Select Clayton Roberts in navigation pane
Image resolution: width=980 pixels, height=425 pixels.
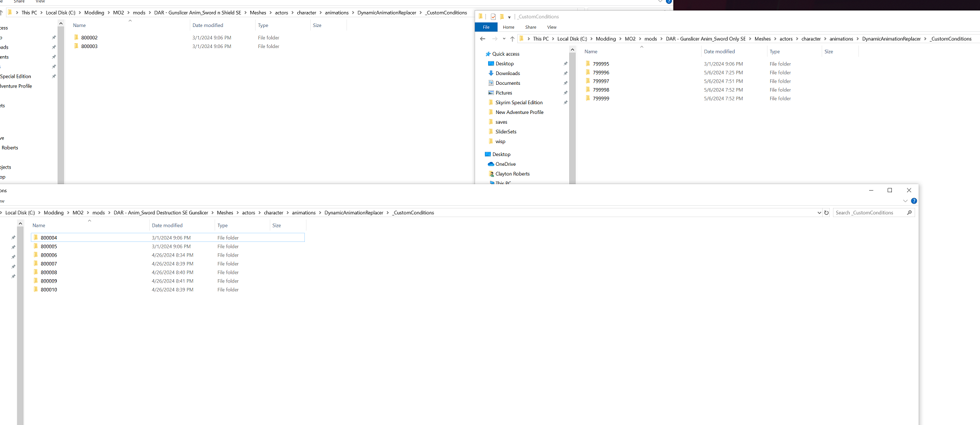[x=512, y=174]
